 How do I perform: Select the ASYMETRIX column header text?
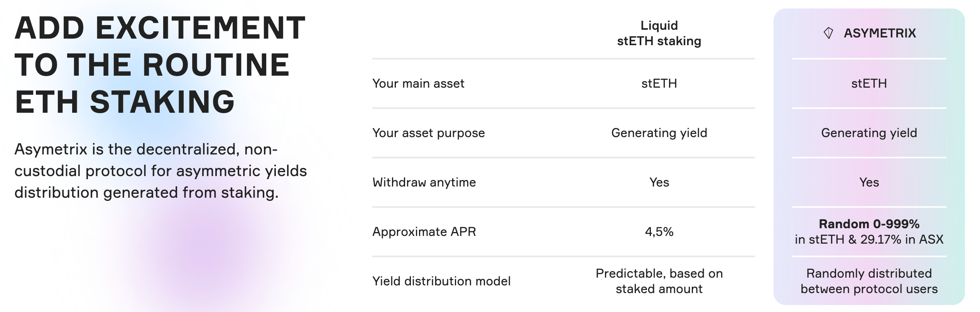880,33
